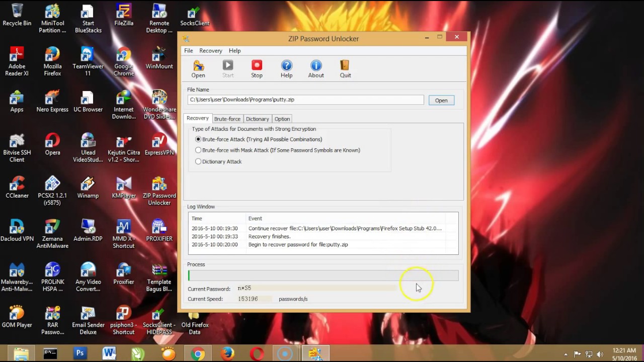Open Start BlueStacks desktop icon

[88, 19]
